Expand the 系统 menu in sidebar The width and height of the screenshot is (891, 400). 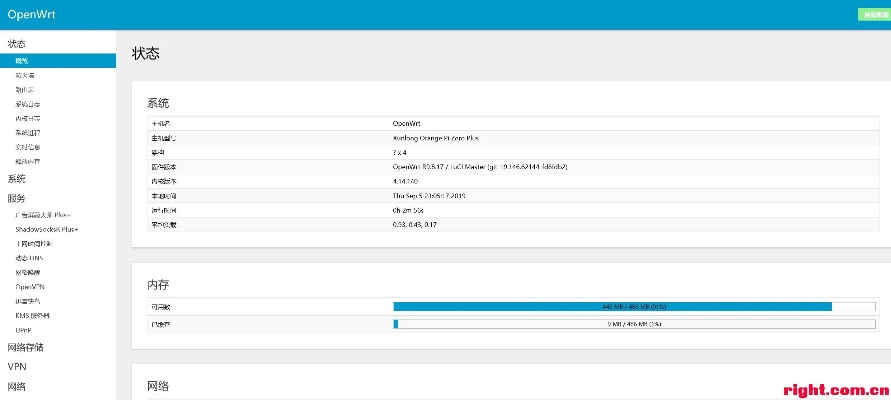click(x=17, y=179)
